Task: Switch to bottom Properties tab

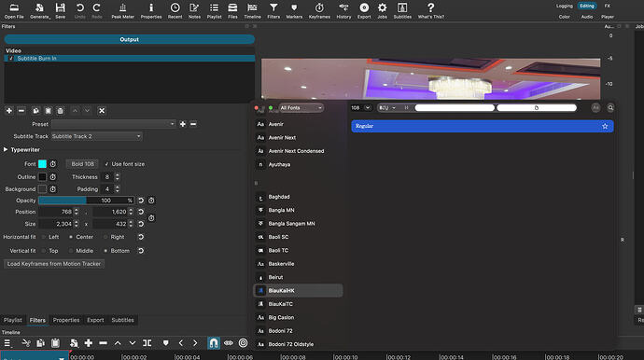Action: tap(66, 320)
